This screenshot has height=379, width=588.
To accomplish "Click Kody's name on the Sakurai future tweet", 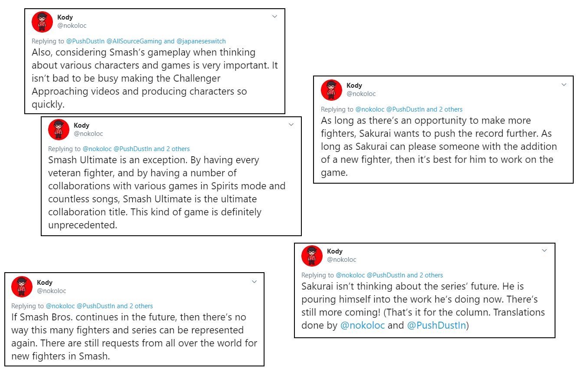I will tap(335, 251).
